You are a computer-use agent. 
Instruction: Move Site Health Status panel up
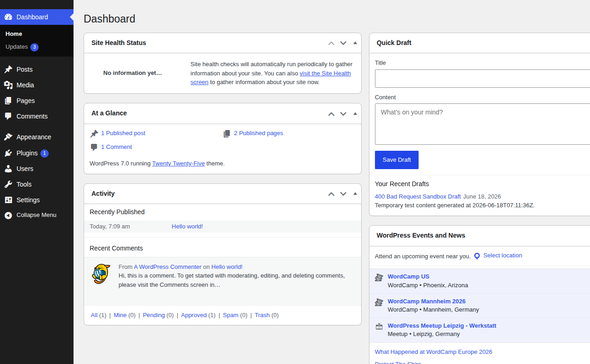tap(331, 43)
